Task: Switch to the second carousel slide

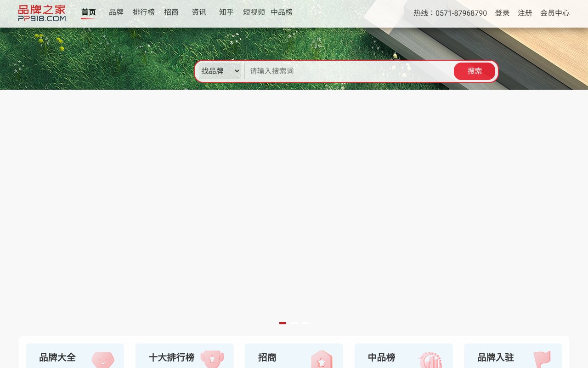Action: coord(294,323)
